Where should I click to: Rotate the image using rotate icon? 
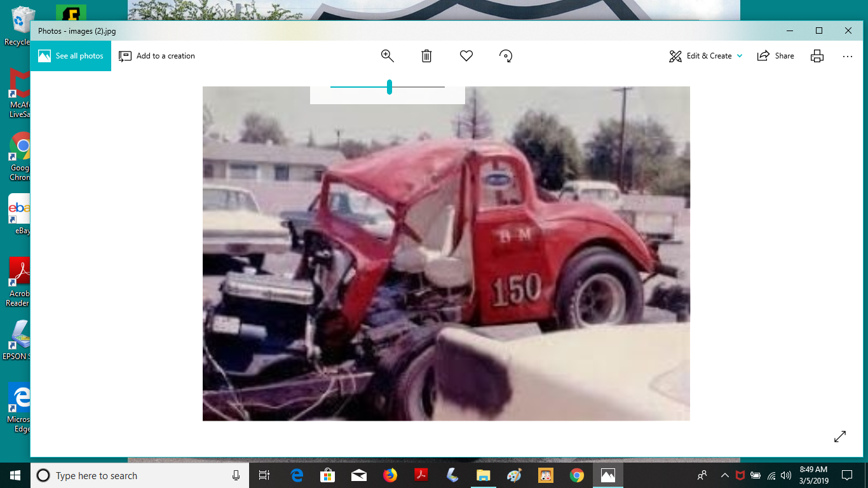point(506,56)
